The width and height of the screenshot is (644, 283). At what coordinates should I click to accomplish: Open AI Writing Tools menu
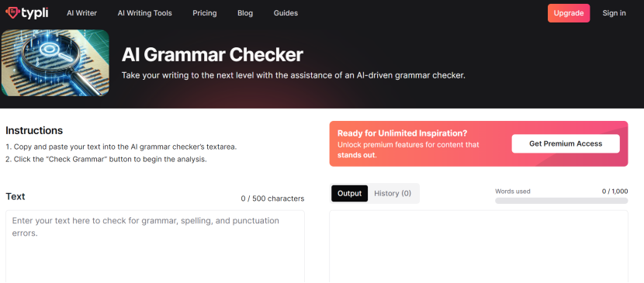click(144, 13)
